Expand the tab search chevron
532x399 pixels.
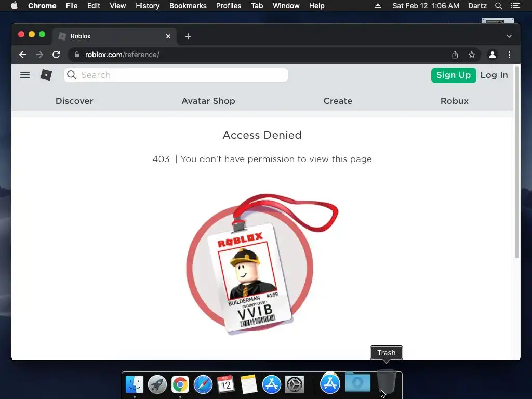(509, 36)
